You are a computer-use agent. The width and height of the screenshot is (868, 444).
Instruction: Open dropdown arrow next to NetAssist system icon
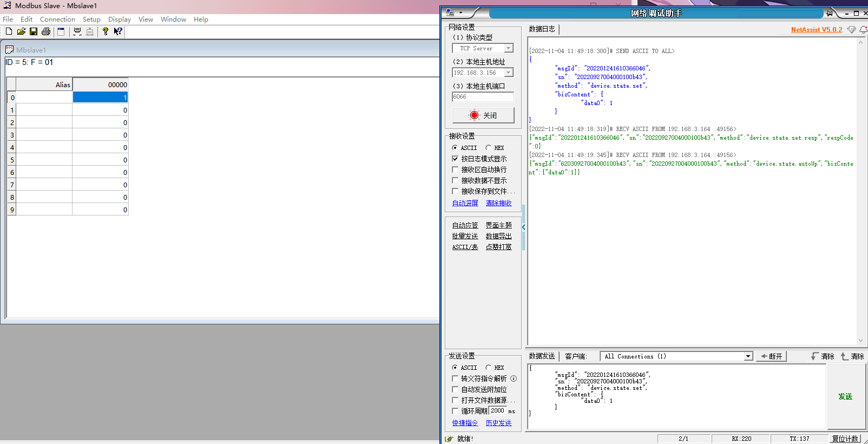click(461, 13)
